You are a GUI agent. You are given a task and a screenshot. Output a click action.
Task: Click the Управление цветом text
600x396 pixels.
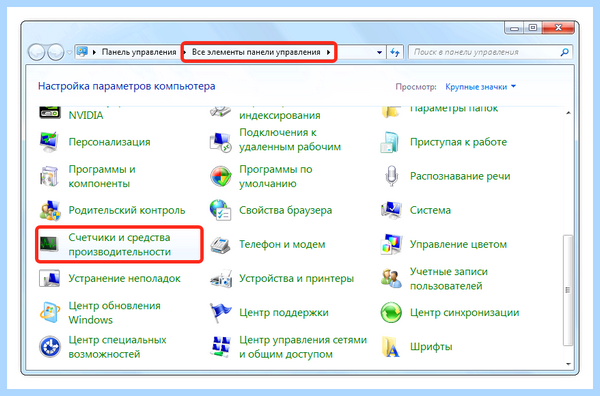[x=458, y=244]
